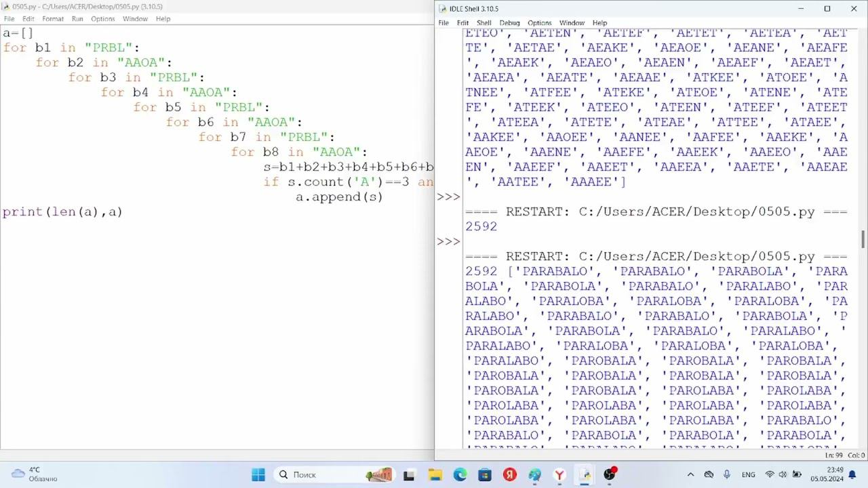This screenshot has height=488, width=868.
Task: Open the Help menu in IDLE Shell
Action: pos(599,23)
